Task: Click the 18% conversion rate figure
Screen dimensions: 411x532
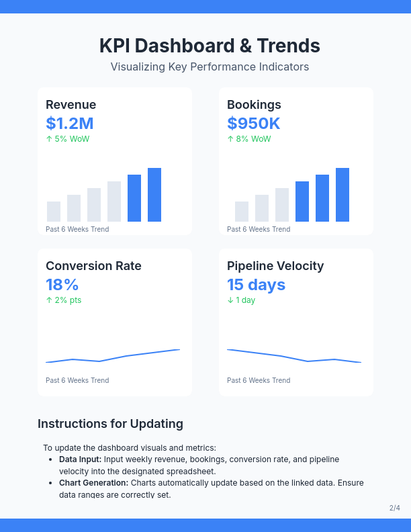Action: (62, 284)
